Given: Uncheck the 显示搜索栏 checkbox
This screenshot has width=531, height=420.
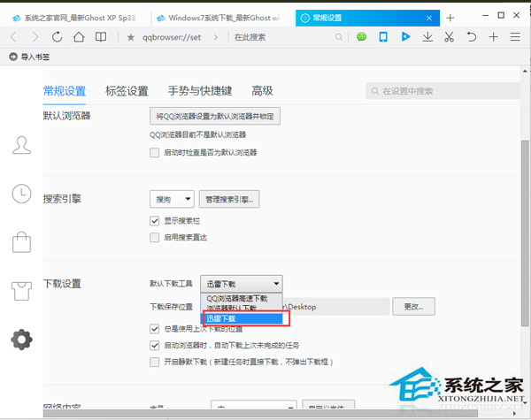Looking at the screenshot, I should [x=154, y=221].
